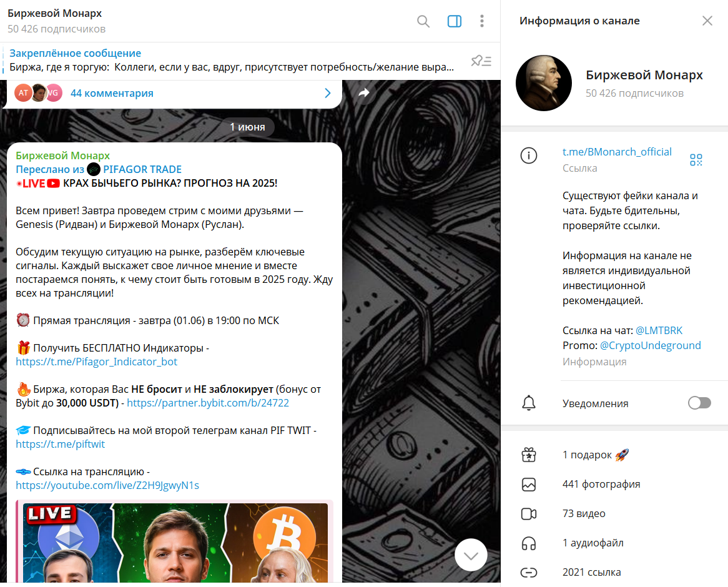Viewport: 728px width, 587px height.
Task: View the 1 gift entry
Action: (x=614, y=455)
